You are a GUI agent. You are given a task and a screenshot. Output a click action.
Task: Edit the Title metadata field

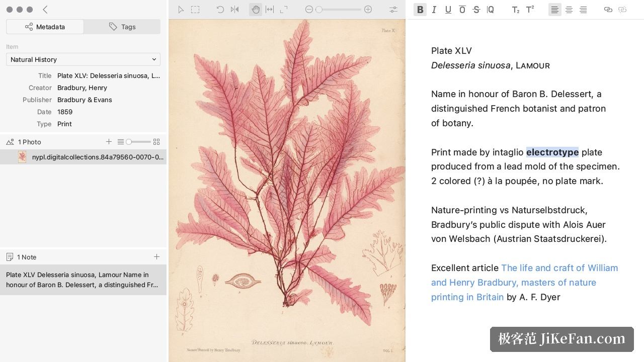point(109,75)
